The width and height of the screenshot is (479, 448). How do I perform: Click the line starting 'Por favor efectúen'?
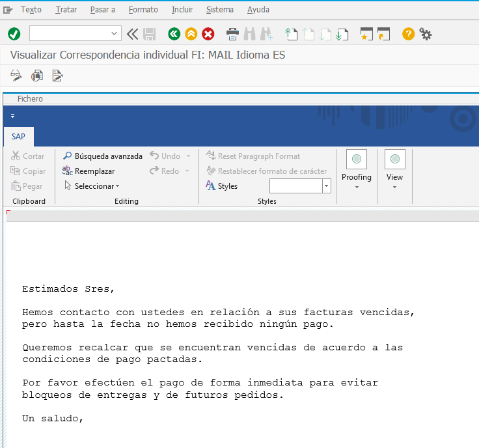[200, 383]
